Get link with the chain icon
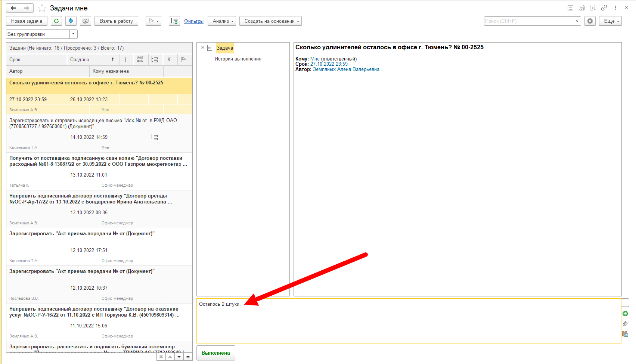 604,8
